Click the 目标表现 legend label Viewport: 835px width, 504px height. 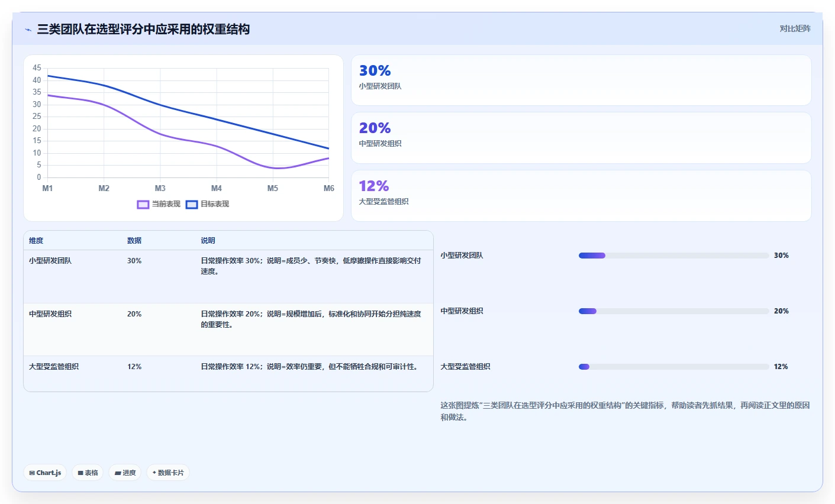click(215, 204)
